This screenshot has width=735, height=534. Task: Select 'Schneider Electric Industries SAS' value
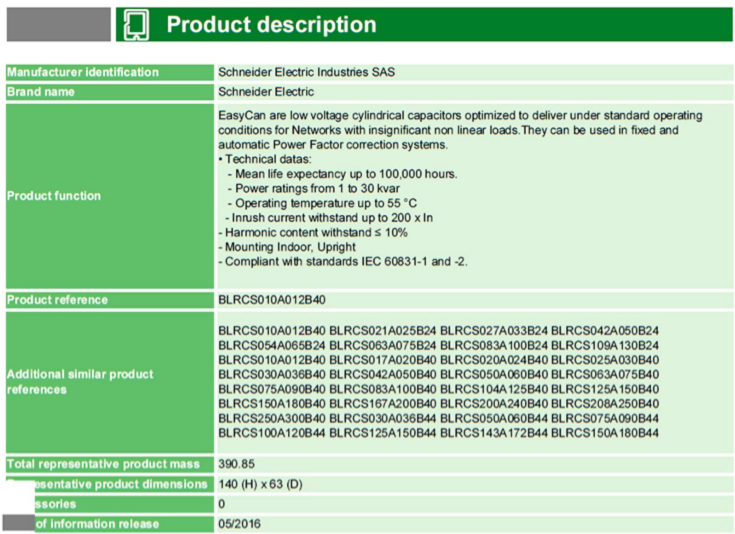click(x=307, y=72)
